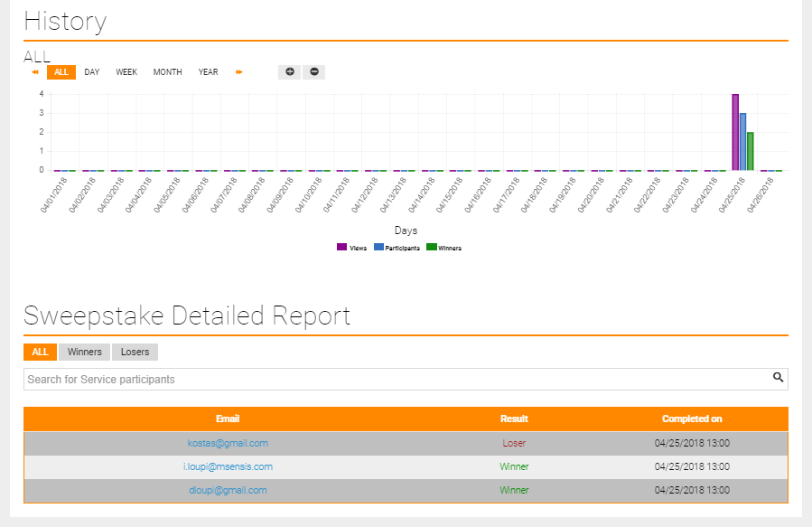This screenshot has height=527, width=812.
Task: Click the blue Participants bar for 04/25/2018
Action: (x=742, y=141)
